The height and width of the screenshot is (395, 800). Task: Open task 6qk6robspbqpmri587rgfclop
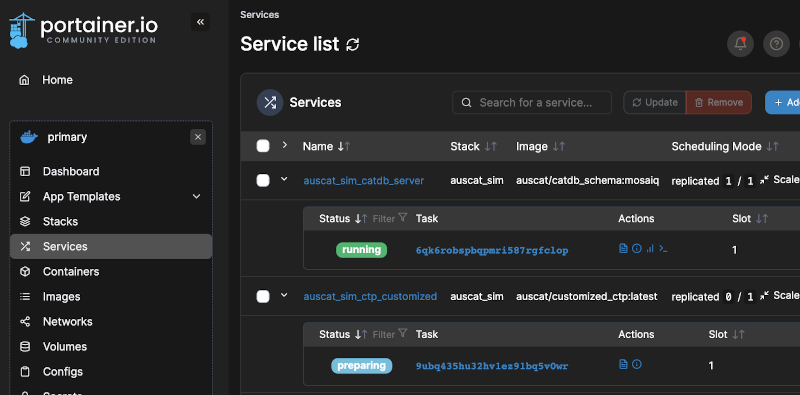[x=492, y=251]
